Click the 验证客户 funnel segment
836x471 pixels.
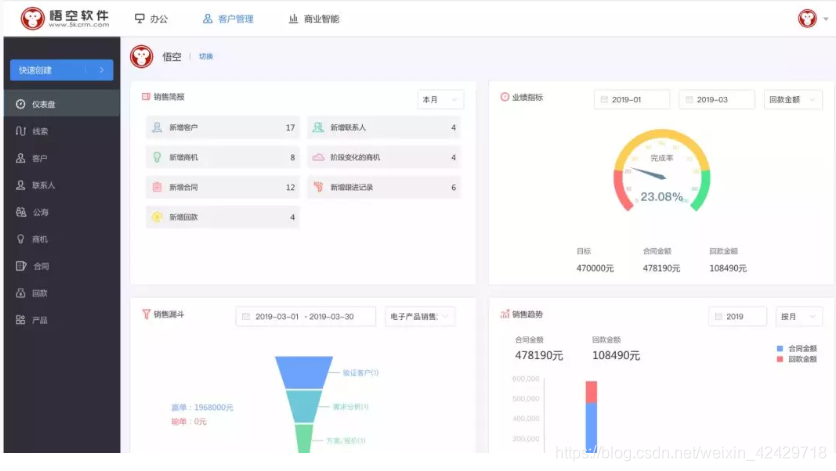tap(304, 372)
